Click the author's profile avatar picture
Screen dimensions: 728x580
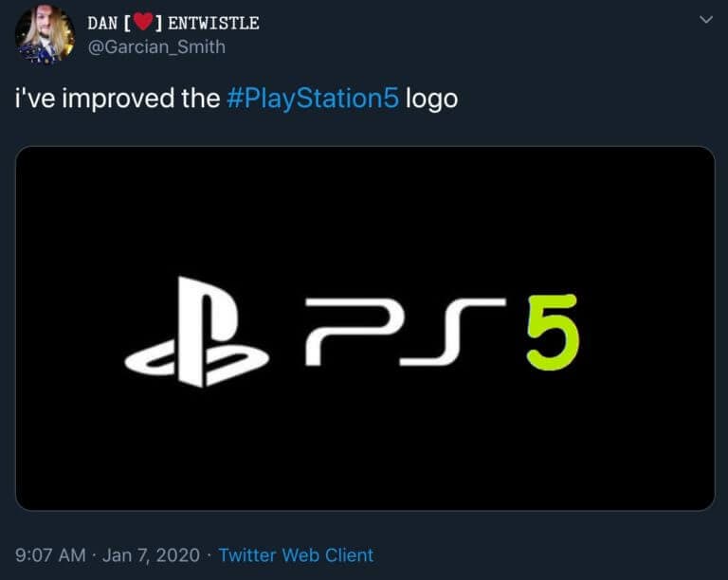click(x=45, y=34)
